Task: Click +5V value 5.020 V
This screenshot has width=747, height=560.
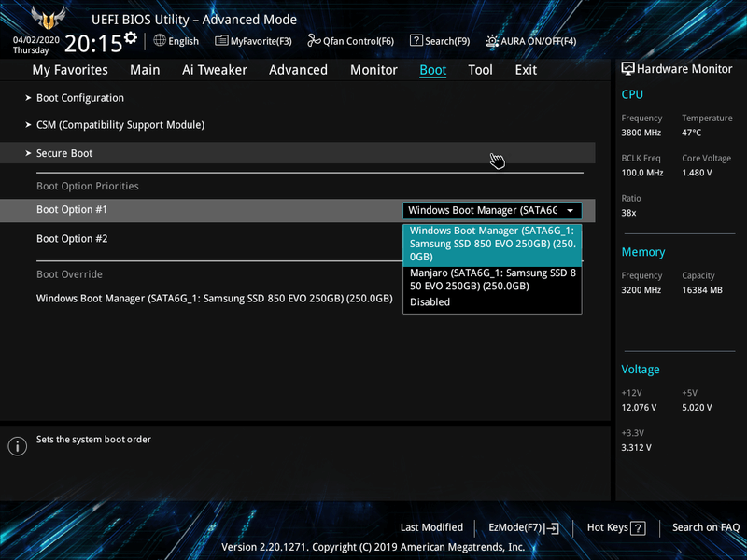Action: point(697,408)
